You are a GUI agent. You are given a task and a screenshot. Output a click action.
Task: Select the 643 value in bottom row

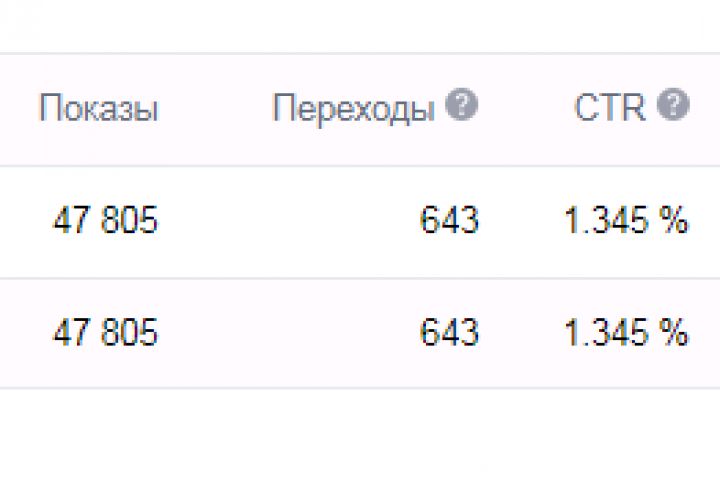(x=449, y=333)
